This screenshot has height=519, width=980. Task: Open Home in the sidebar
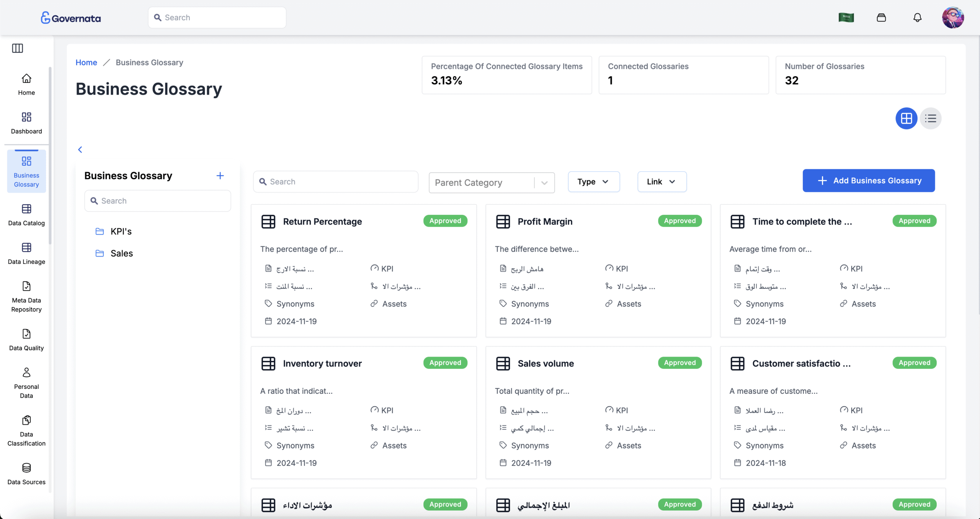(x=26, y=84)
